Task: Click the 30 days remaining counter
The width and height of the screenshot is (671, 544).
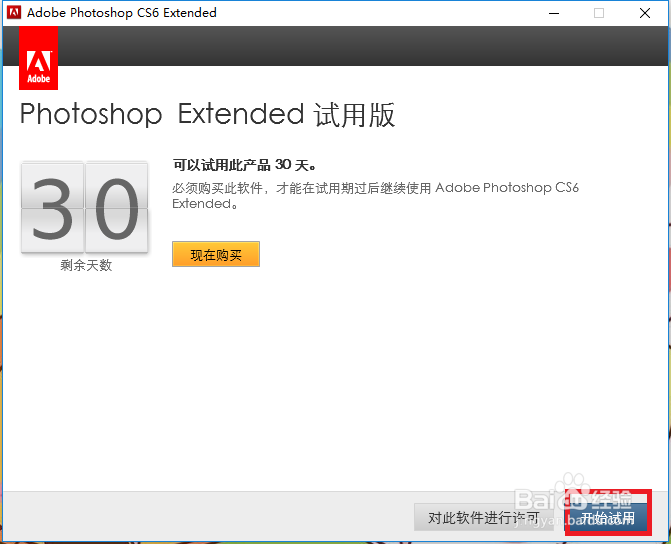Action: tap(85, 208)
